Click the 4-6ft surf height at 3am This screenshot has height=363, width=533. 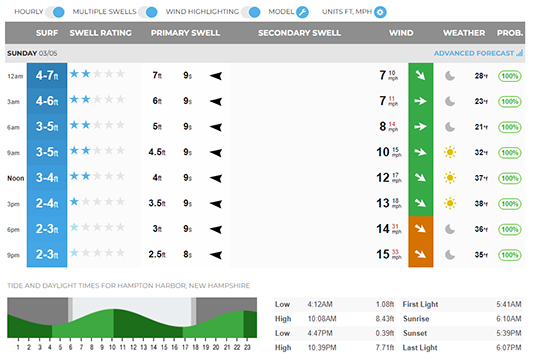[x=47, y=101]
